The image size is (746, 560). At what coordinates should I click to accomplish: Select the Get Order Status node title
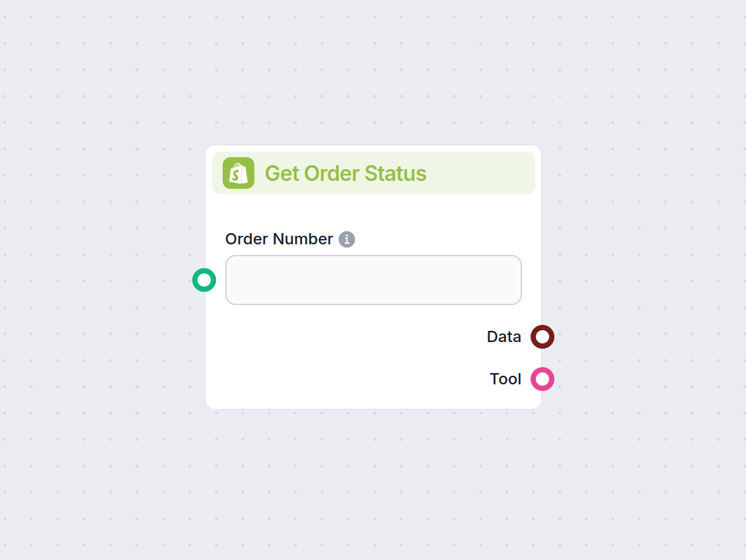tap(346, 173)
